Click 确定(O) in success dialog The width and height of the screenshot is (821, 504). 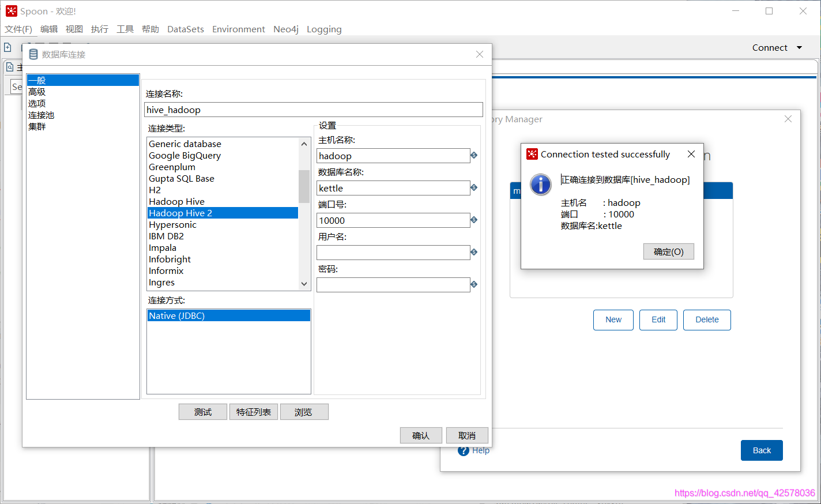click(669, 251)
